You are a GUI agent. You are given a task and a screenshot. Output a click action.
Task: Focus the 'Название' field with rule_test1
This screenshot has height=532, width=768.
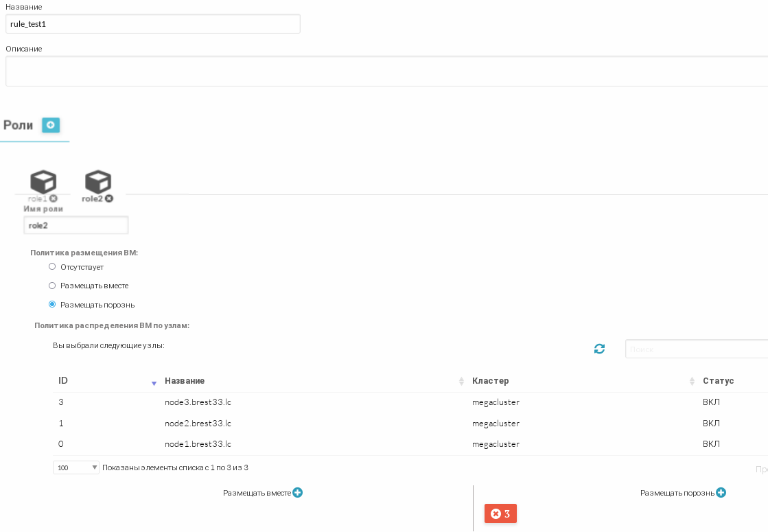152,24
